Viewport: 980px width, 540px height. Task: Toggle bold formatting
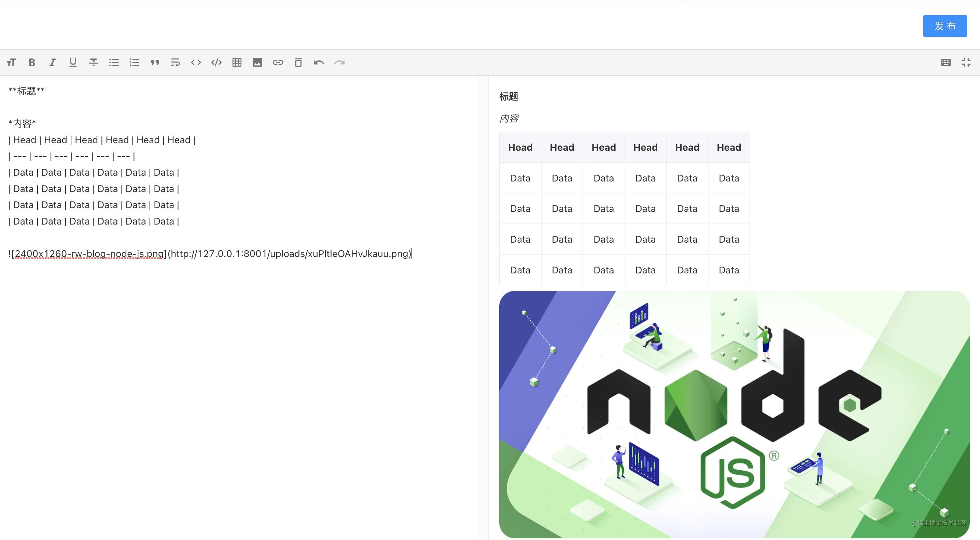click(x=32, y=63)
